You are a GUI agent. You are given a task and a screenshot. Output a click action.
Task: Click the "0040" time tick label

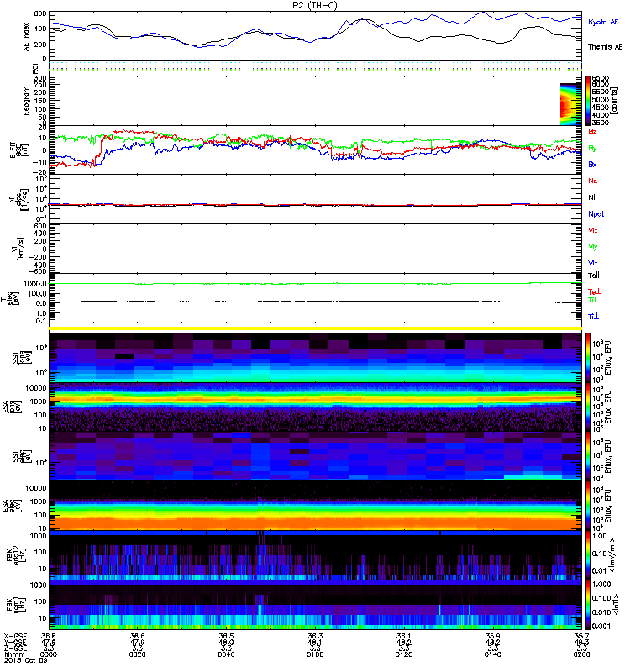pyautogui.click(x=226, y=654)
